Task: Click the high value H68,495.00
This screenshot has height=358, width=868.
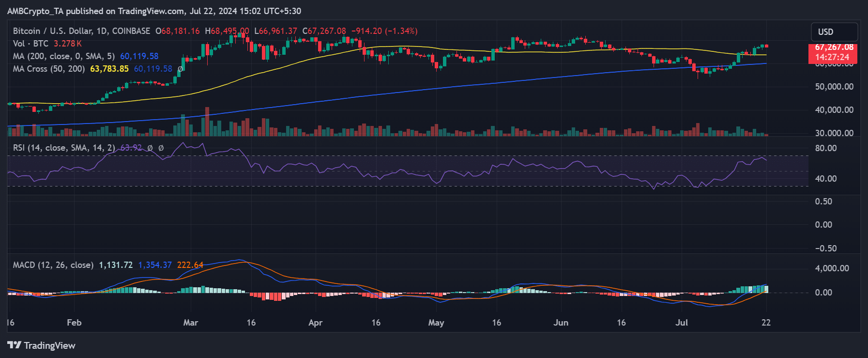Action: point(227,31)
